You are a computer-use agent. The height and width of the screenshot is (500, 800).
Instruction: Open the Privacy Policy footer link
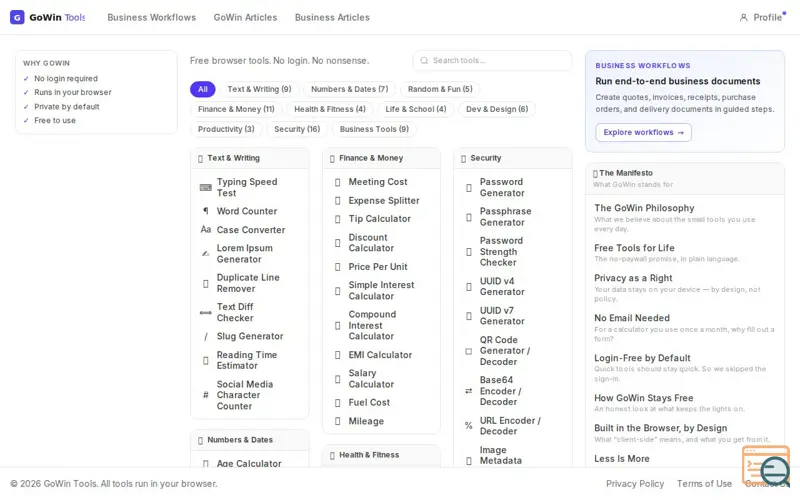(x=635, y=484)
